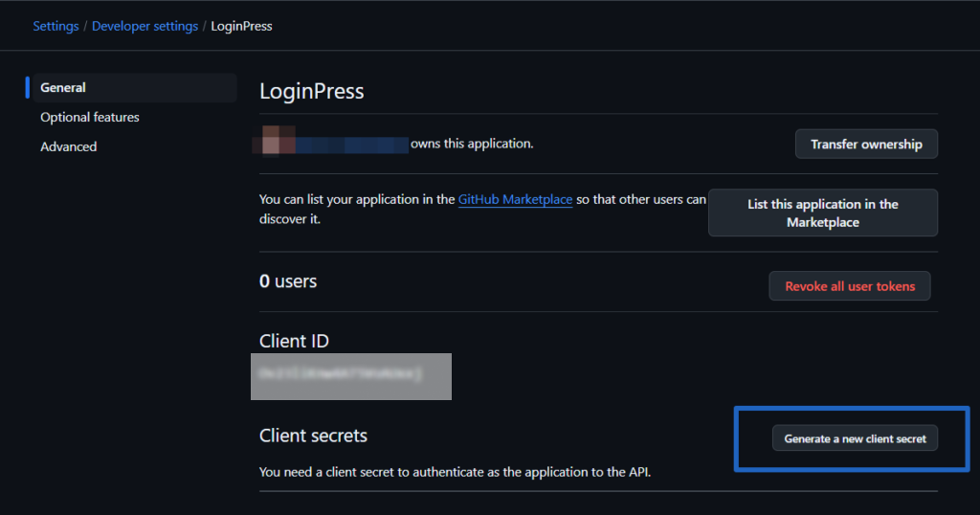Click the blurred Client ID value
Viewport: 980px width, 515px height.
click(x=350, y=376)
